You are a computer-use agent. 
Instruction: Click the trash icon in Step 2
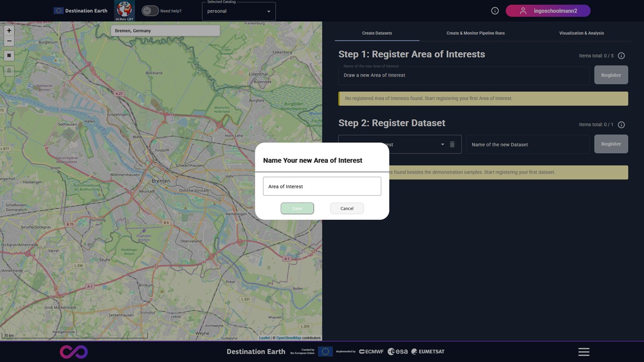tap(452, 144)
